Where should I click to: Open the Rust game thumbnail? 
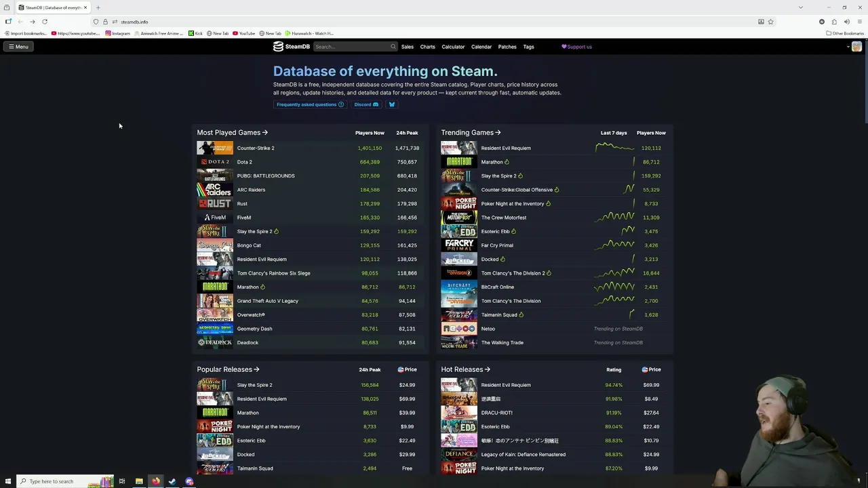point(214,203)
